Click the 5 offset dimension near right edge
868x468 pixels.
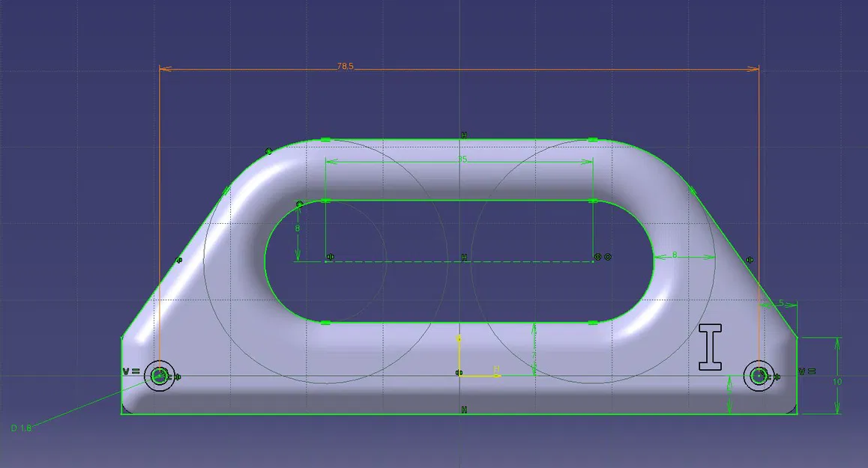click(x=781, y=303)
